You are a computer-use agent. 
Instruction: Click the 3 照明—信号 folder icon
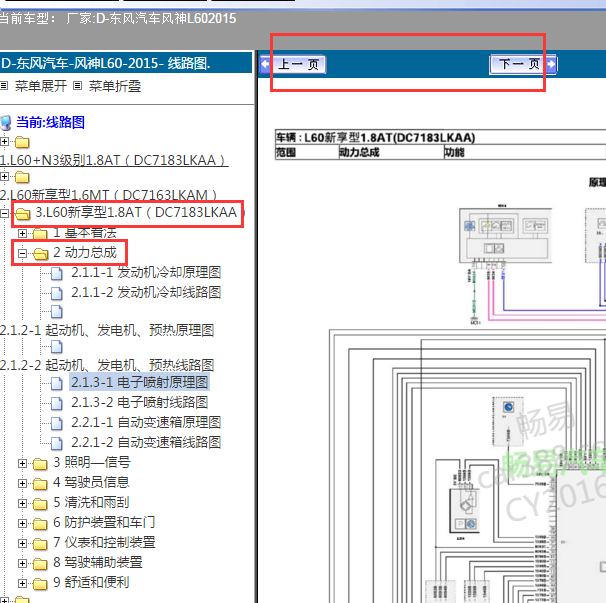(40, 463)
